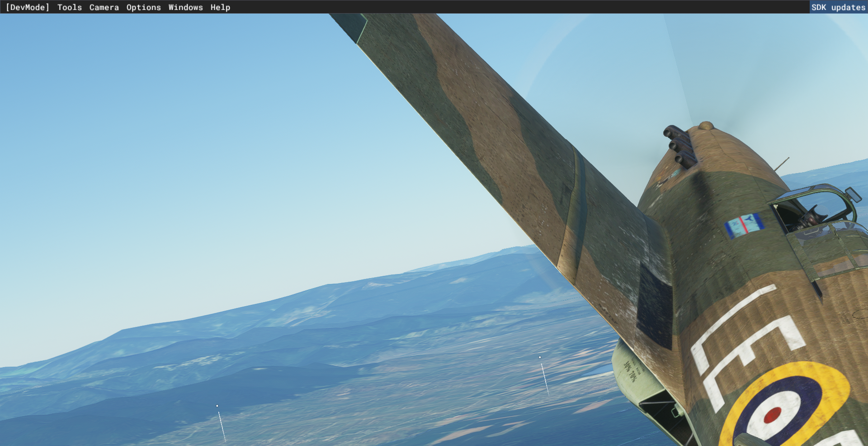
Task: Open the DevMode menu
Action: coord(27,7)
